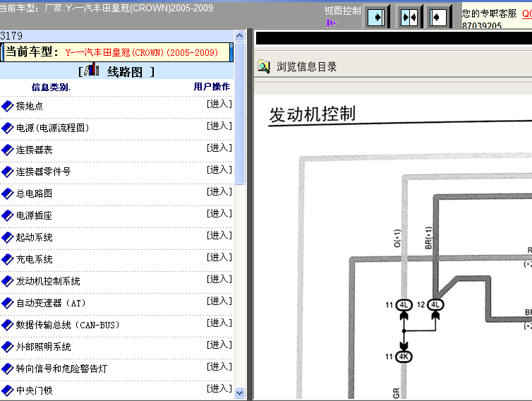Open [进入] link for 中央门锁
This screenshot has width=532, height=401.
[219, 389]
